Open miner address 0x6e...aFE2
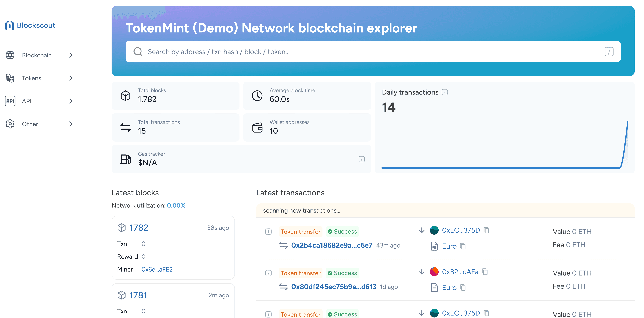 (157, 269)
